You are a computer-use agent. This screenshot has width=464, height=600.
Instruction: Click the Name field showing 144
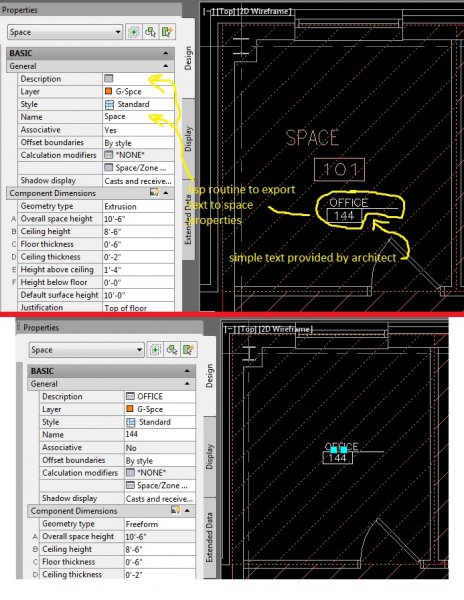160,434
